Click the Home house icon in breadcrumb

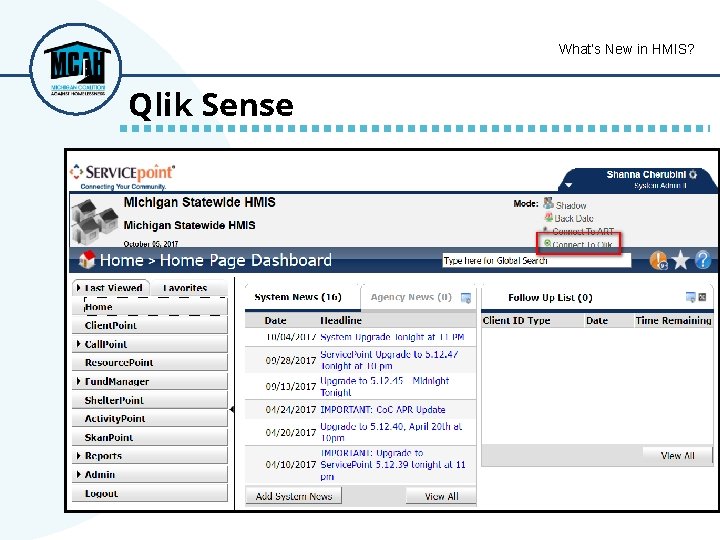pyautogui.click(x=87, y=259)
